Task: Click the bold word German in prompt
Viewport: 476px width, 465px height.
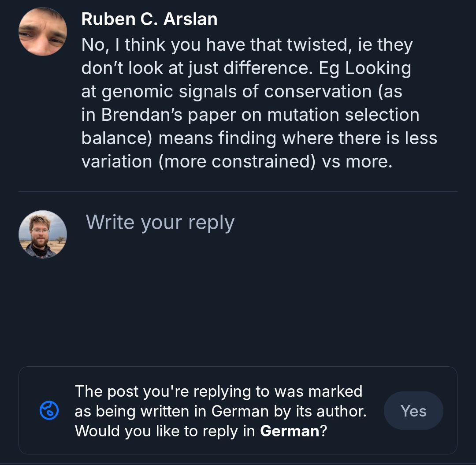Action: coord(290,431)
